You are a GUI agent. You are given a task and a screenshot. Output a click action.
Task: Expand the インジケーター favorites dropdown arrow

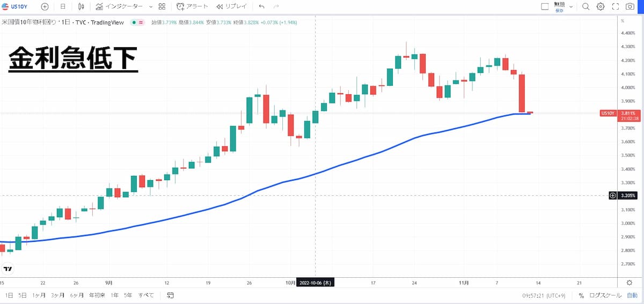pyautogui.click(x=151, y=7)
